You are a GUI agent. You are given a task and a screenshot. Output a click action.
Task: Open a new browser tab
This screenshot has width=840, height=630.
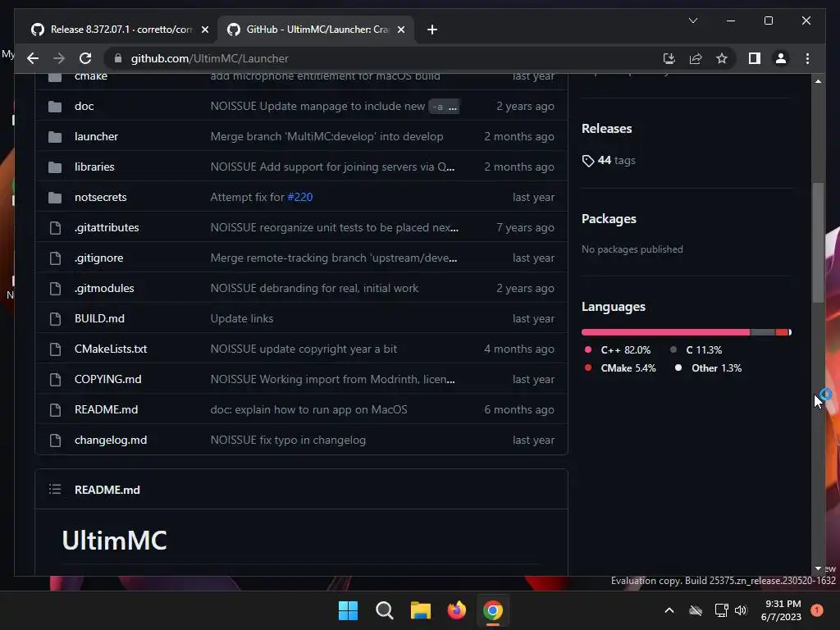[432, 30]
